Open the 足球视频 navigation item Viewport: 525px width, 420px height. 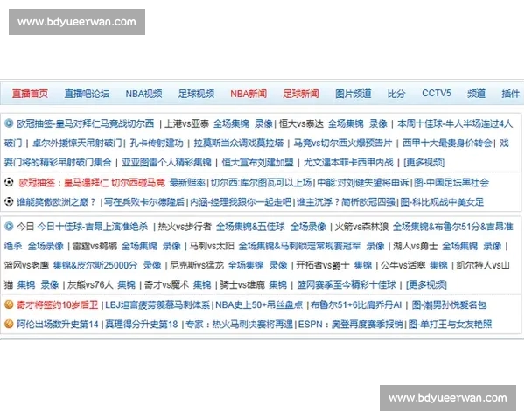point(196,94)
